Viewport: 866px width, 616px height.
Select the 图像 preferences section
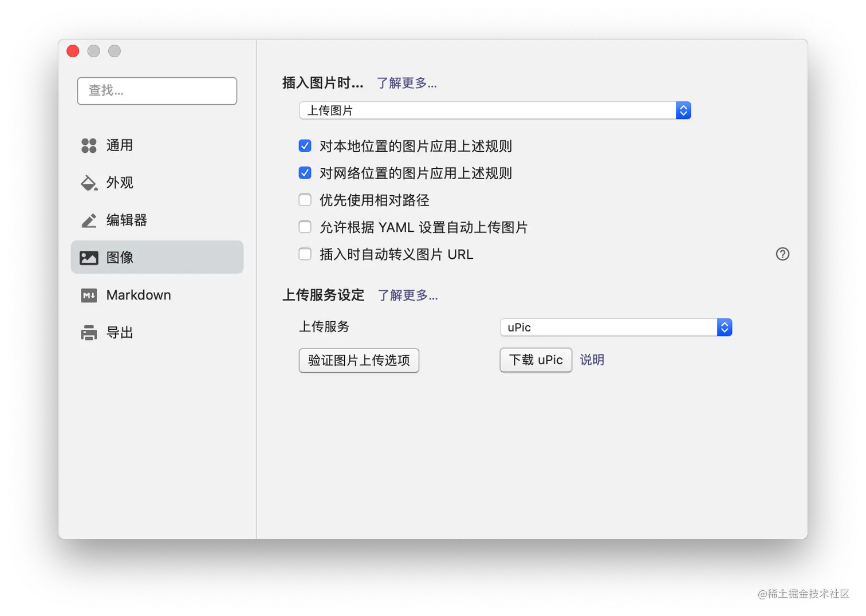tap(157, 257)
